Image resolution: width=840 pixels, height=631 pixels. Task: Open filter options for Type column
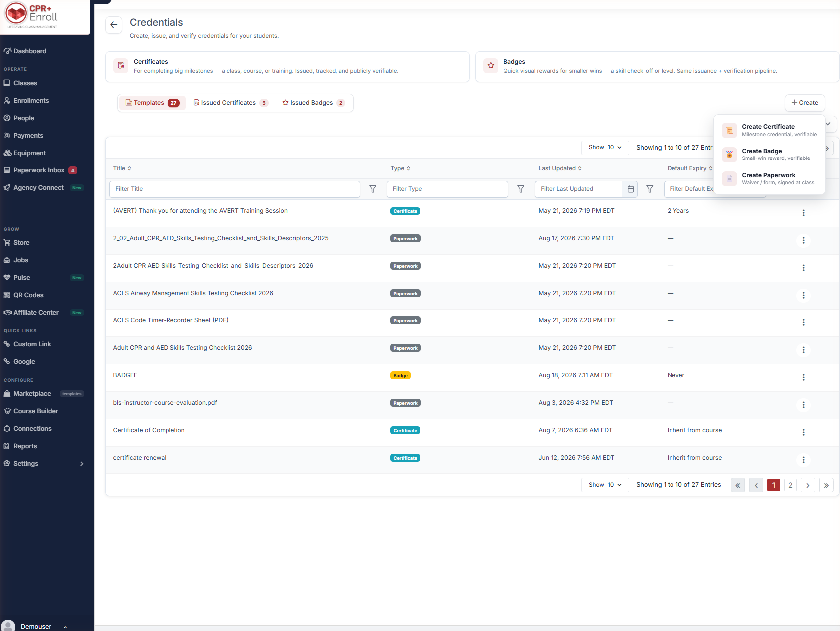click(x=521, y=189)
